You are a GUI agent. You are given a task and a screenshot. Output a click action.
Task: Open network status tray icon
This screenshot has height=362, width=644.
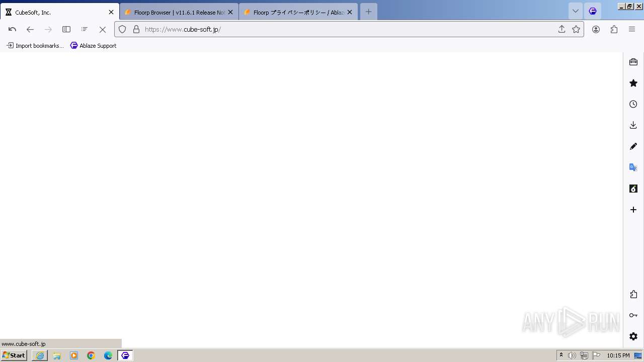[x=584, y=355]
